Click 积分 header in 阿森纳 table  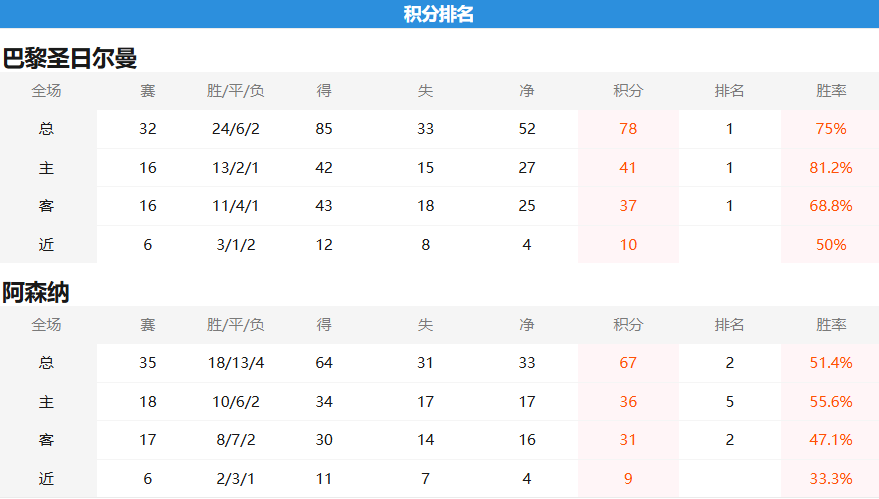click(628, 325)
